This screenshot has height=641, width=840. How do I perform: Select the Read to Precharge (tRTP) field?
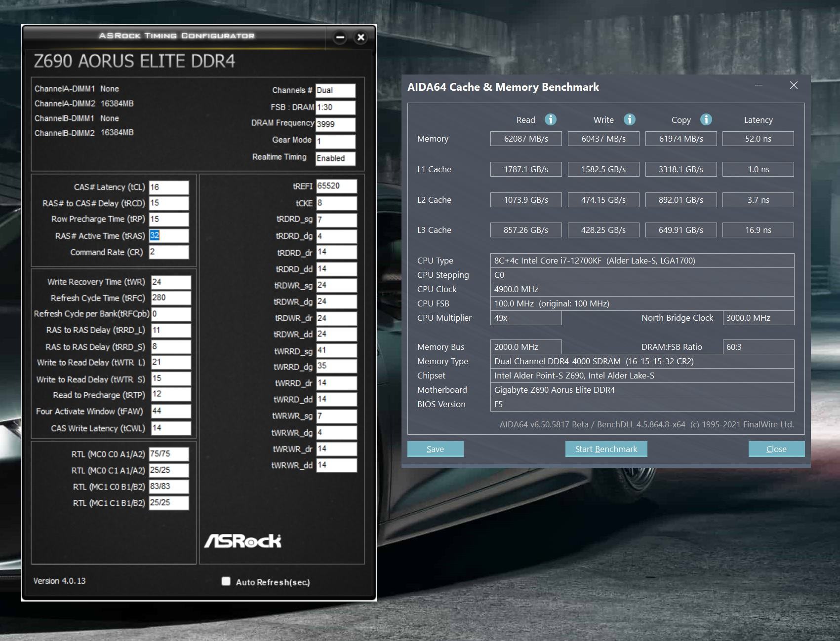pyautogui.click(x=171, y=394)
